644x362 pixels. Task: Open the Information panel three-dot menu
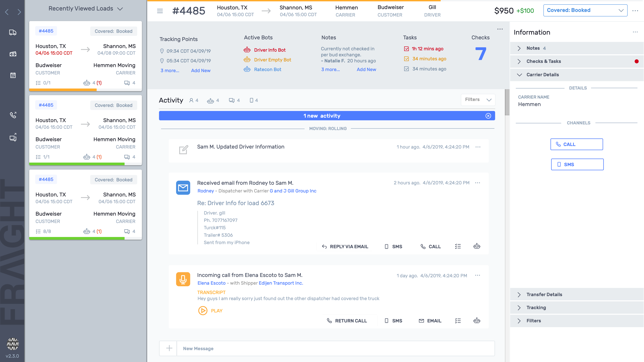(x=635, y=32)
